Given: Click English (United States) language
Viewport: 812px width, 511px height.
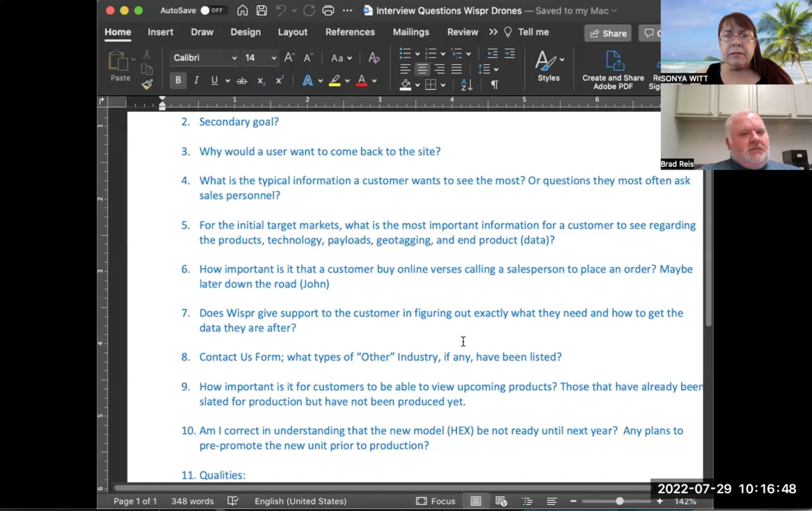Looking at the screenshot, I should [300, 501].
